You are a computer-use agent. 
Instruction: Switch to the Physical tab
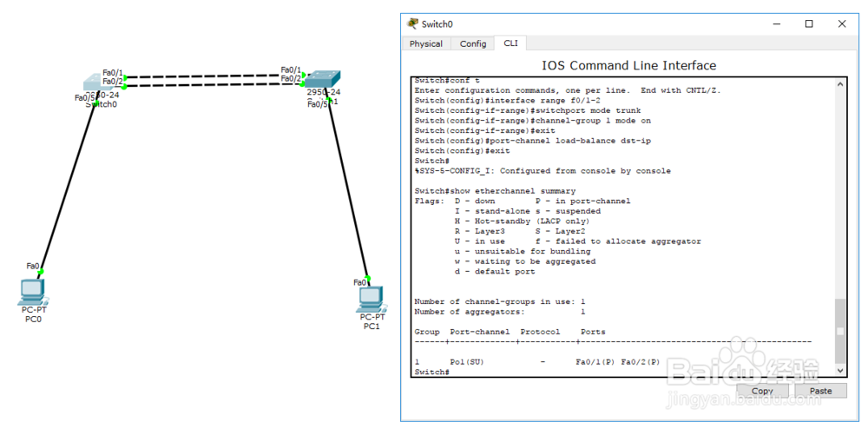pos(425,43)
